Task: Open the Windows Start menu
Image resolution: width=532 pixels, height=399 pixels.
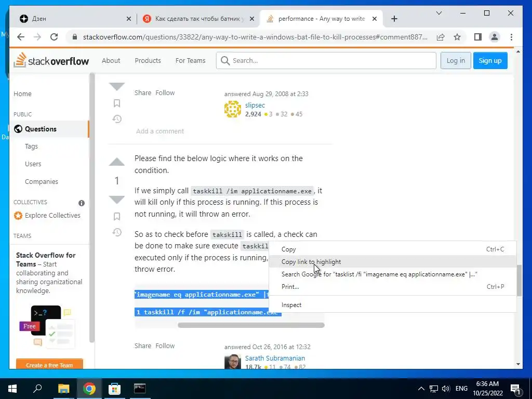Action: point(12,389)
